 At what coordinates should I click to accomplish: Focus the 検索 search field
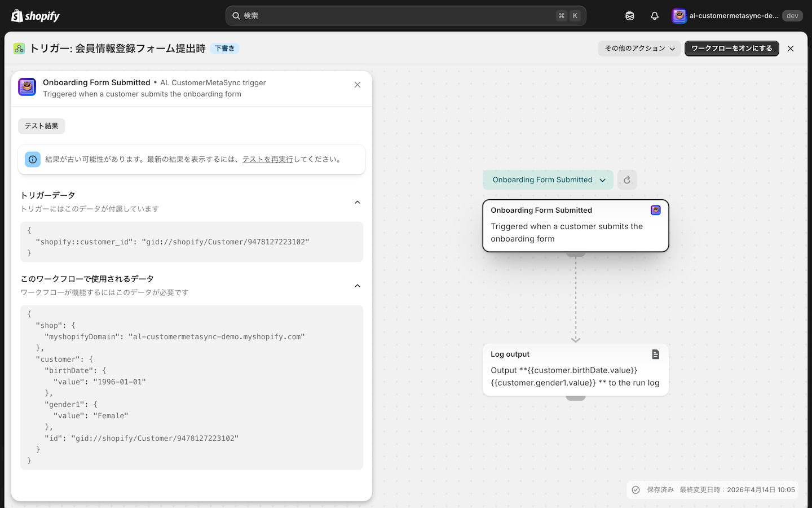tap(406, 16)
